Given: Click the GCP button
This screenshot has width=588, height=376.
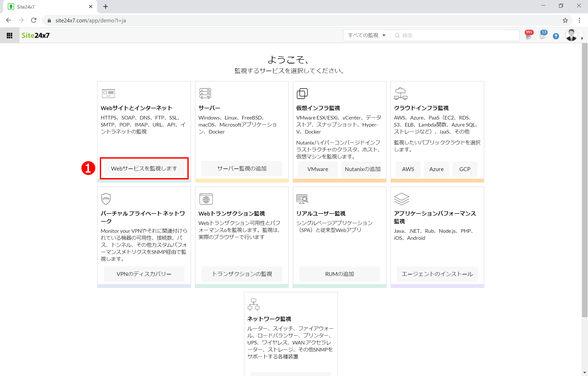Looking at the screenshot, I should pyautogui.click(x=465, y=169).
